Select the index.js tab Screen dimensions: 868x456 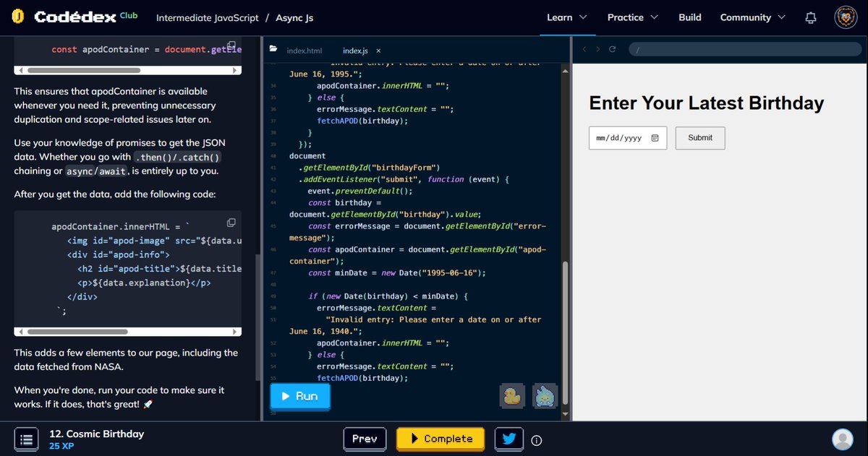click(355, 51)
